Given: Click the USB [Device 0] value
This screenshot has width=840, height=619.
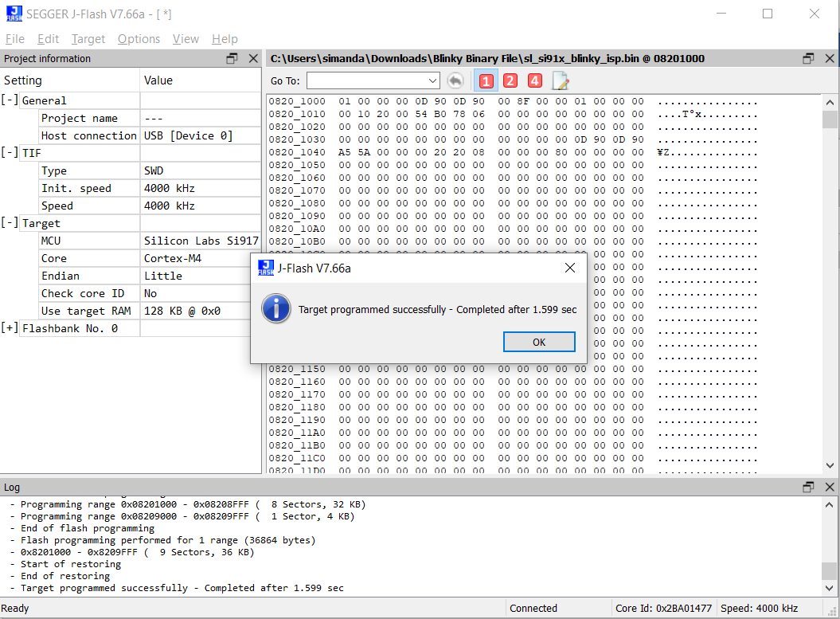Looking at the screenshot, I should tap(188, 135).
